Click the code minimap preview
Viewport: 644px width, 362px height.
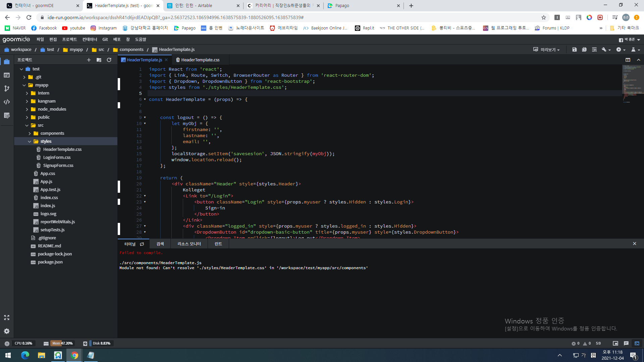tap(633, 84)
